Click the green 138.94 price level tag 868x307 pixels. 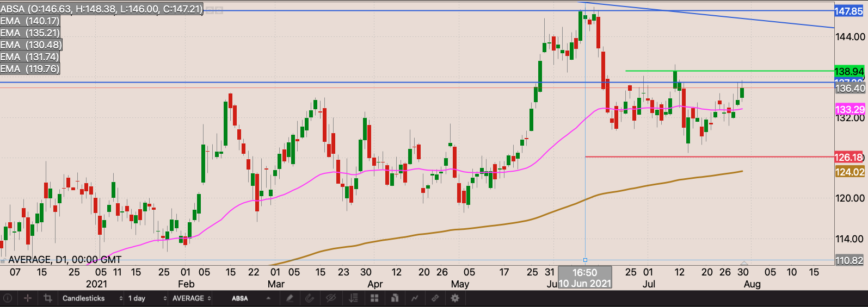click(849, 71)
